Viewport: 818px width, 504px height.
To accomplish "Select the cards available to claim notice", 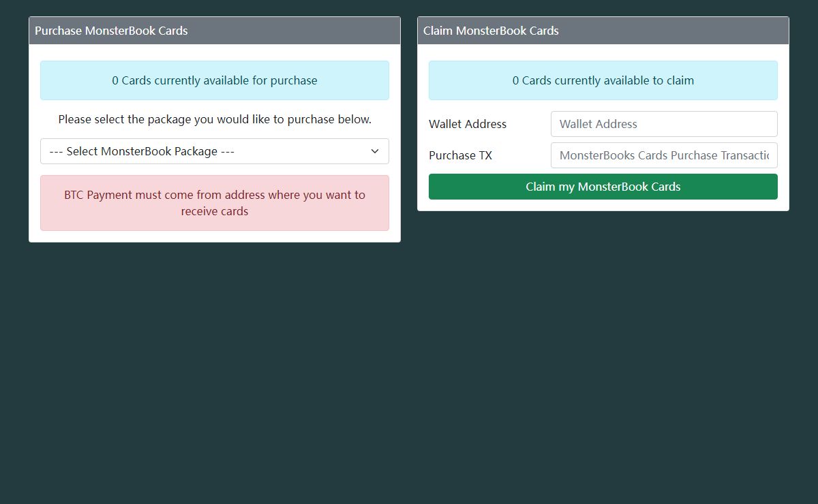I will [x=603, y=80].
